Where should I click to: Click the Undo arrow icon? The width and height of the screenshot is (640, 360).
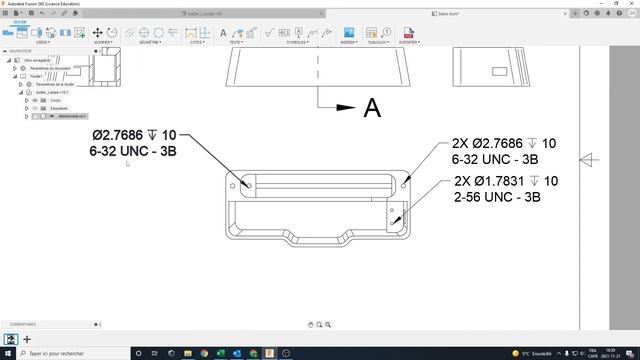(x=42, y=13)
